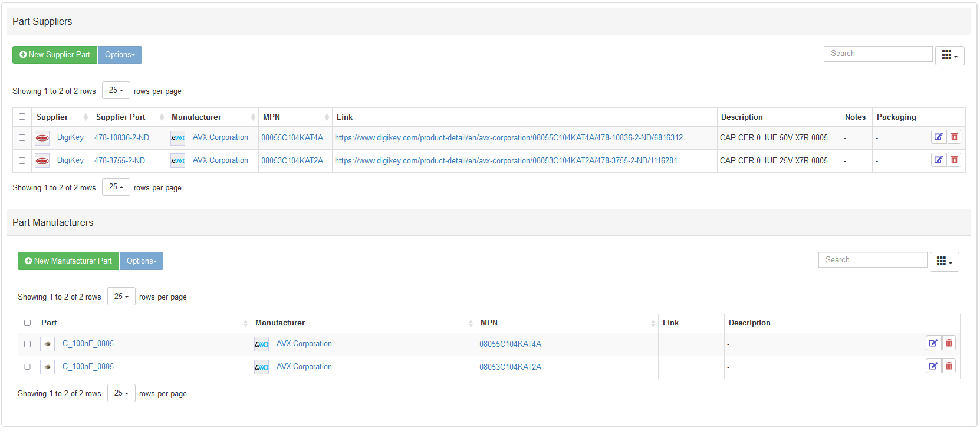Select all rows in Part Suppliers table
The width and height of the screenshot is (980, 431).
click(x=22, y=117)
